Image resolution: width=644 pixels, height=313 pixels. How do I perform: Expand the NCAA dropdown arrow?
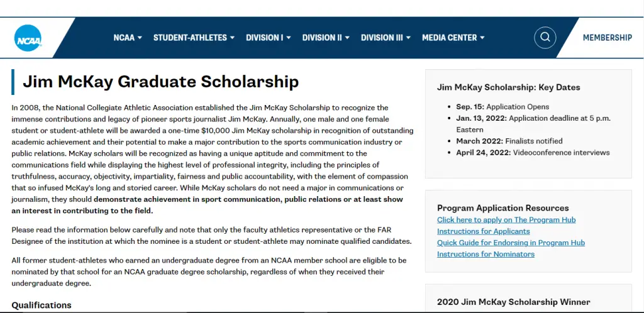click(x=140, y=38)
